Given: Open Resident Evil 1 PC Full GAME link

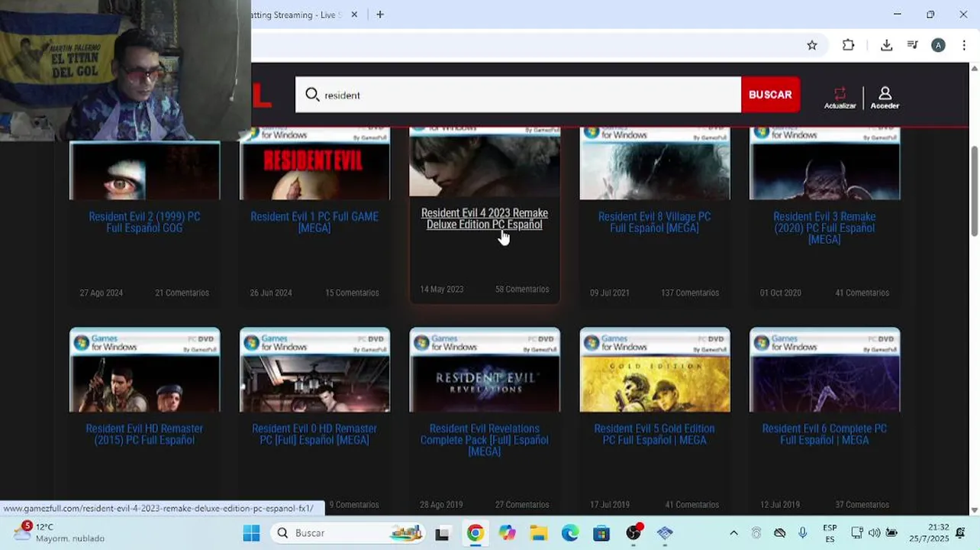Looking at the screenshot, I should click(314, 222).
